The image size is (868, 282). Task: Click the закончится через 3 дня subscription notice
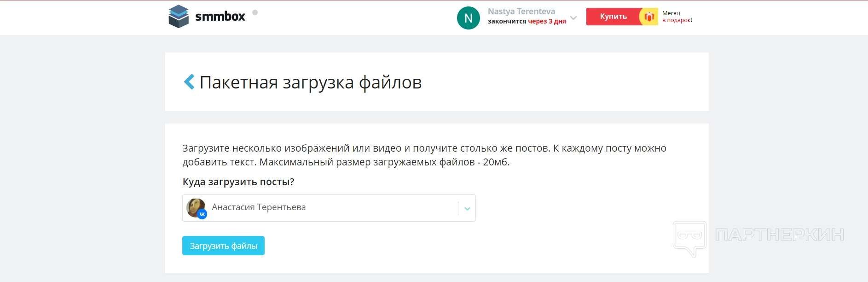coord(527,21)
